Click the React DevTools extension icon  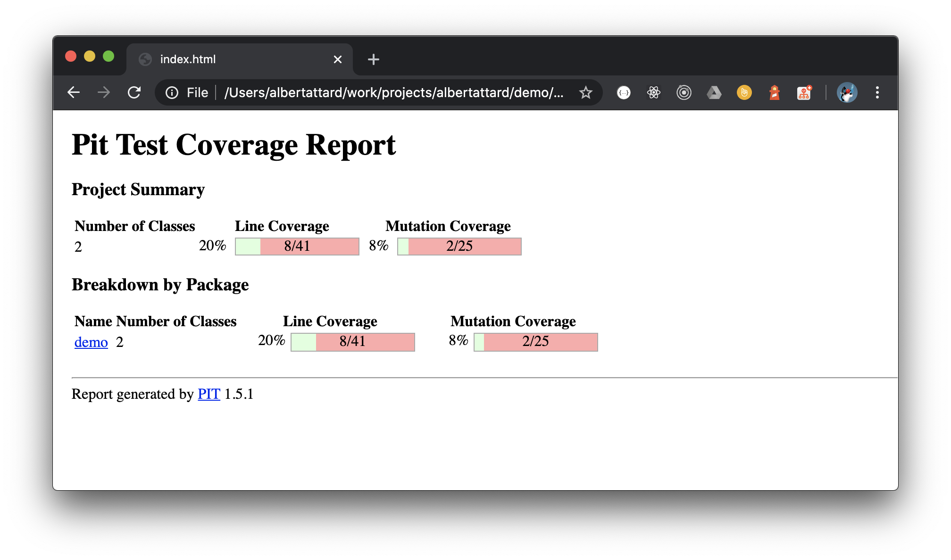tap(651, 93)
